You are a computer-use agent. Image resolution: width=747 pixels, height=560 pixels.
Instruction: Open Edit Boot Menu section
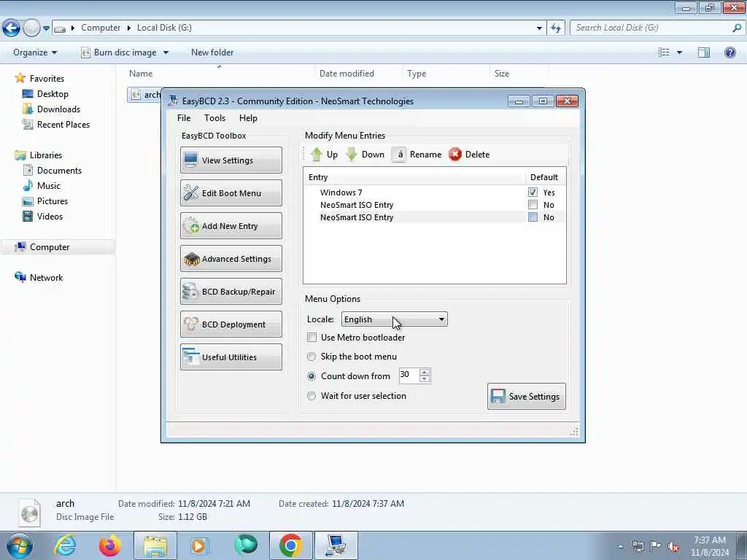[x=231, y=192]
